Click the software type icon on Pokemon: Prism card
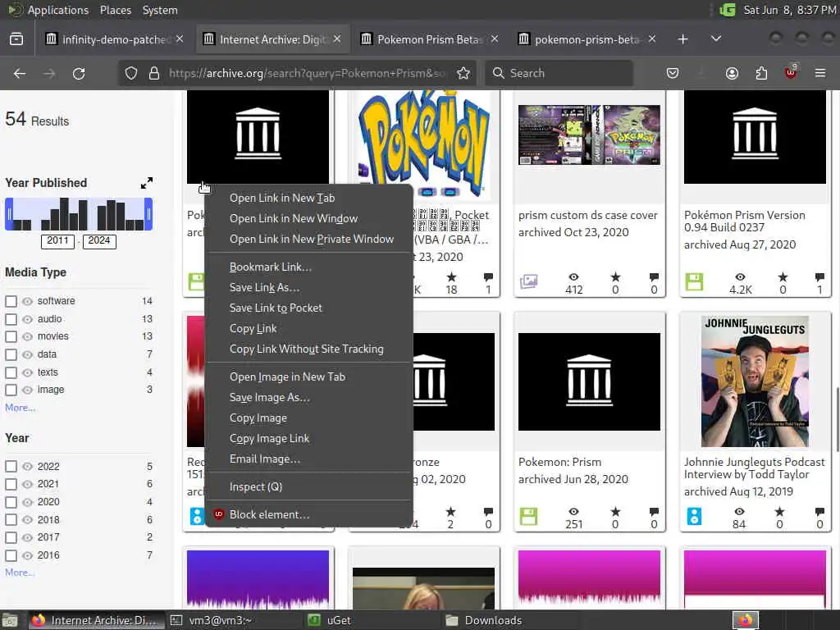Viewport: 840px width, 630px height. click(529, 517)
